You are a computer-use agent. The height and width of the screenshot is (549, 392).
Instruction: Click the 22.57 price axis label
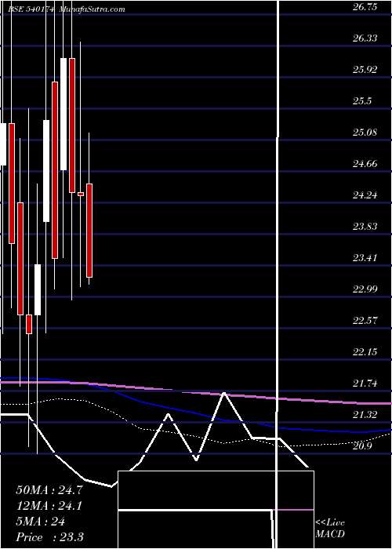coord(365,320)
